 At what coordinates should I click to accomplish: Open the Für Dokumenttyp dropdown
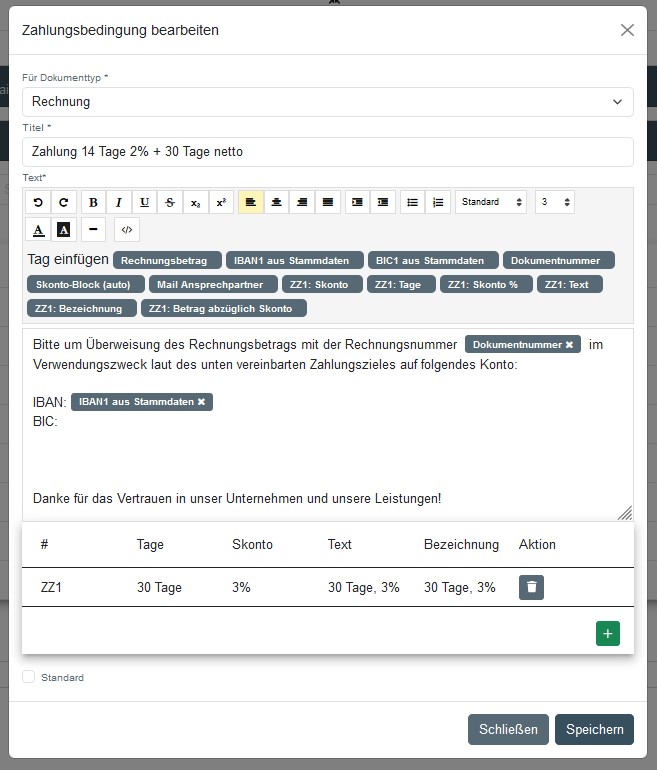click(x=328, y=102)
